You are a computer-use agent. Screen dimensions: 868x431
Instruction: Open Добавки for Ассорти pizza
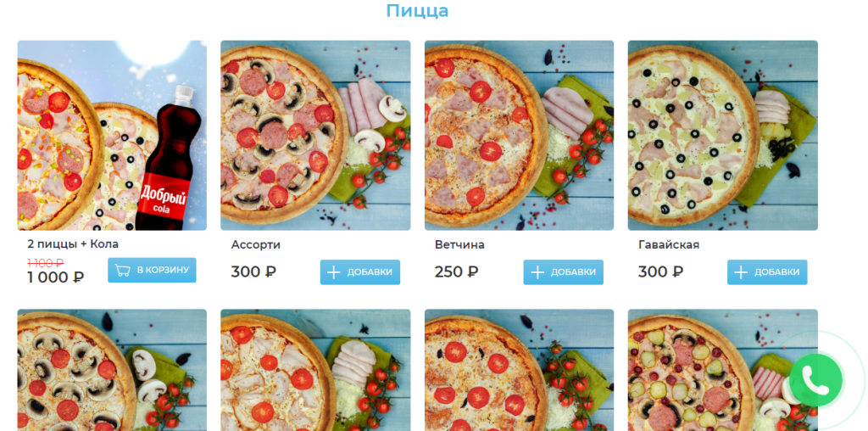(359, 272)
